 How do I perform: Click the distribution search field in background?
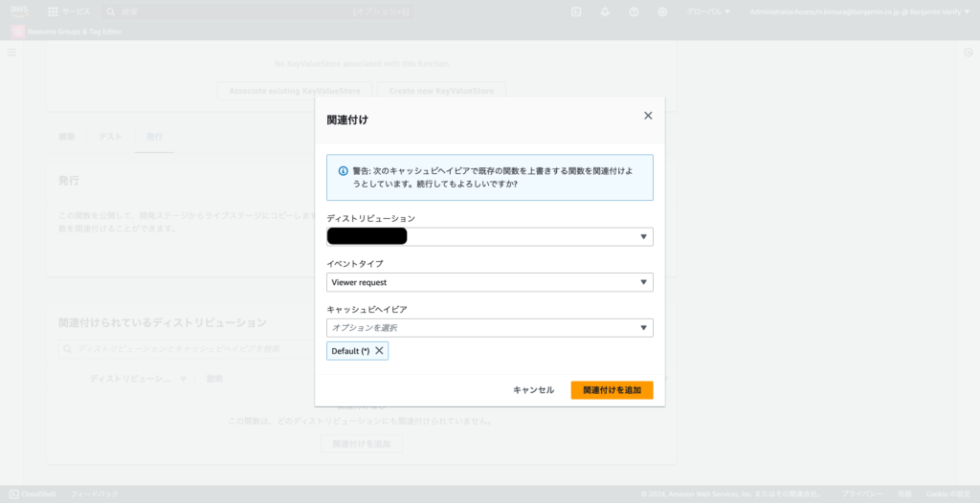tap(188, 349)
